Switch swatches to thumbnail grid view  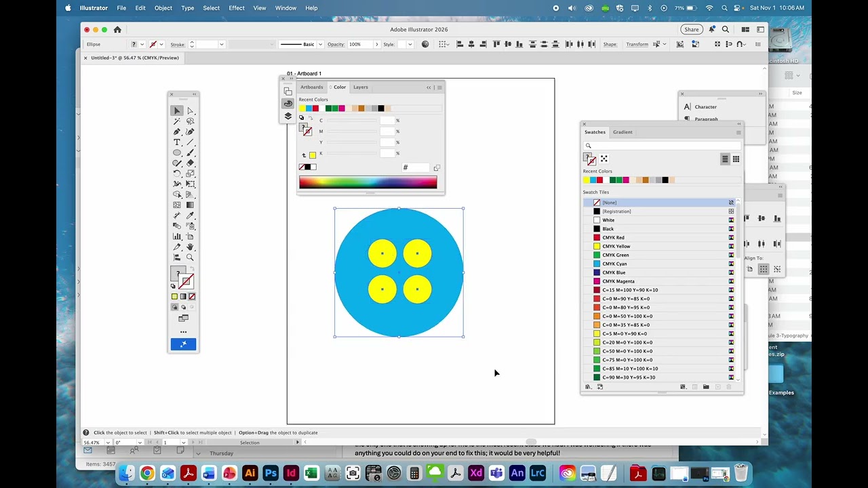pyautogui.click(x=736, y=159)
